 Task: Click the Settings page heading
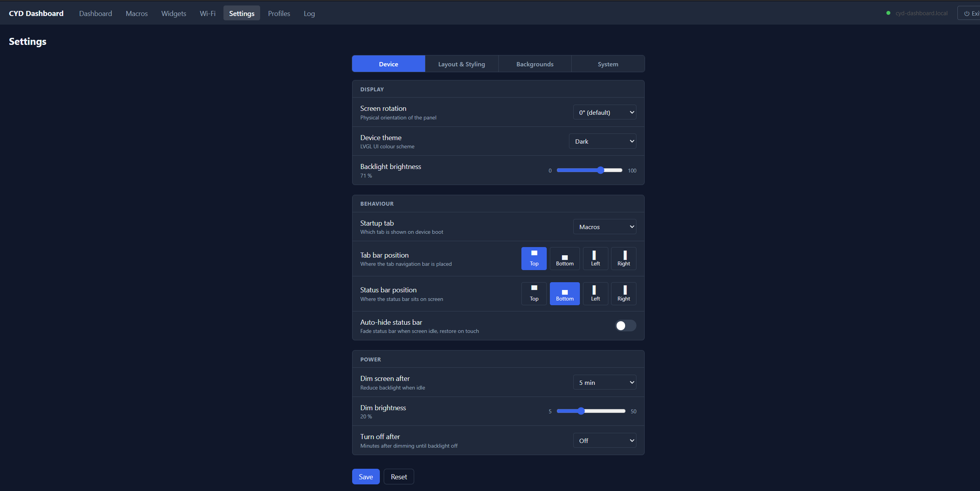coord(28,42)
